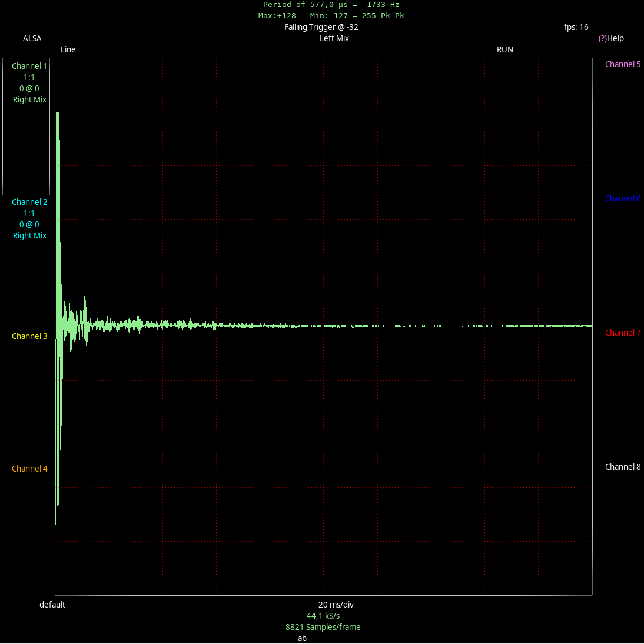Click the fps: 16 readout
The width and height of the screenshot is (644, 644).
tap(576, 28)
